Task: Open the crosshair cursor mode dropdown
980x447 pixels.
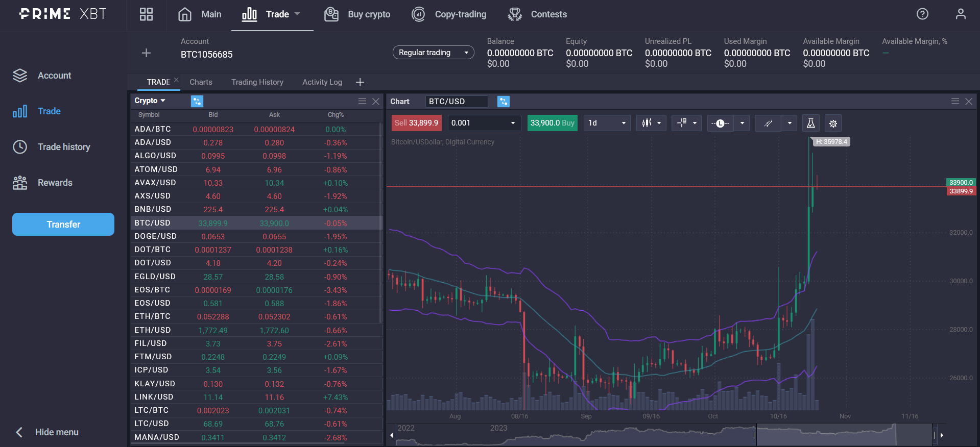Action: (x=686, y=123)
